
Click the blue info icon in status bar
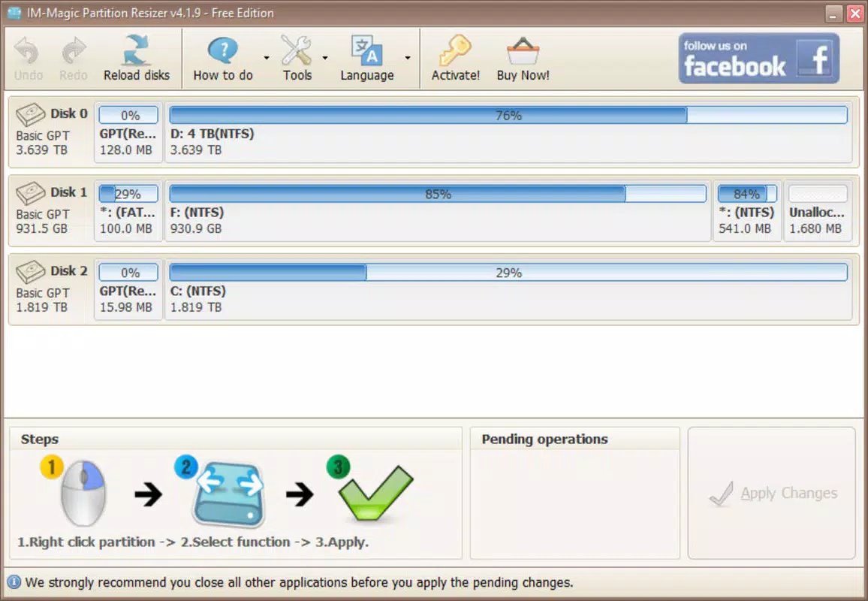14,582
